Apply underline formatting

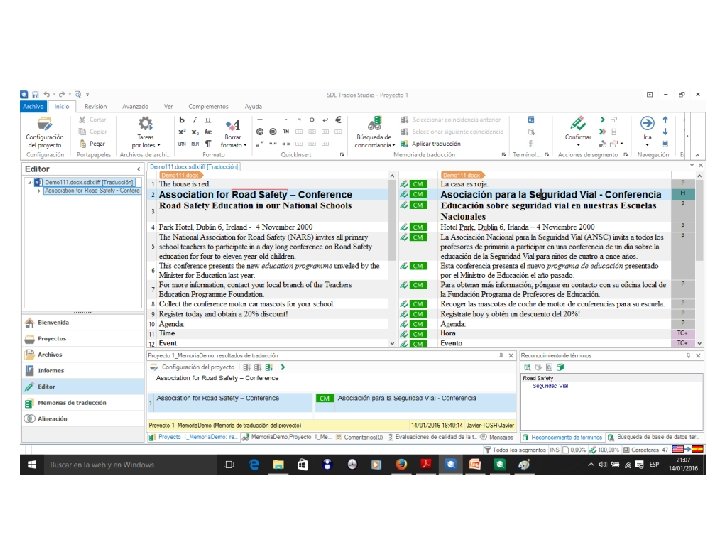pyautogui.click(x=208, y=120)
